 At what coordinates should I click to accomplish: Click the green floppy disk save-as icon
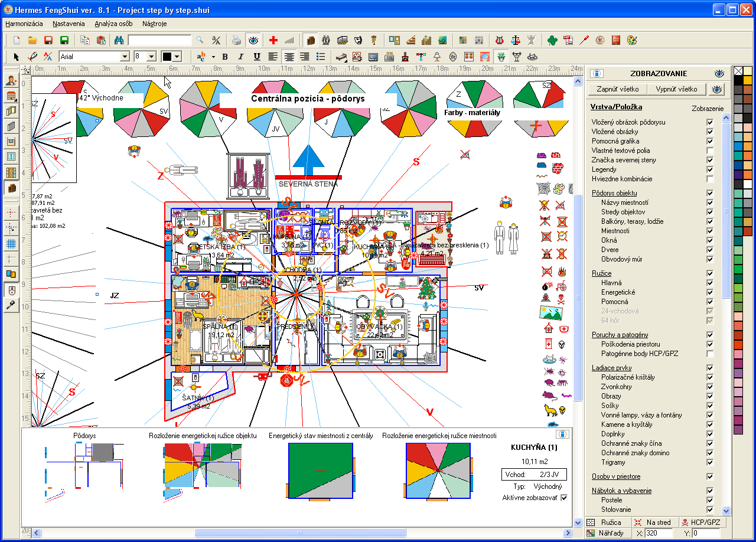(64, 40)
